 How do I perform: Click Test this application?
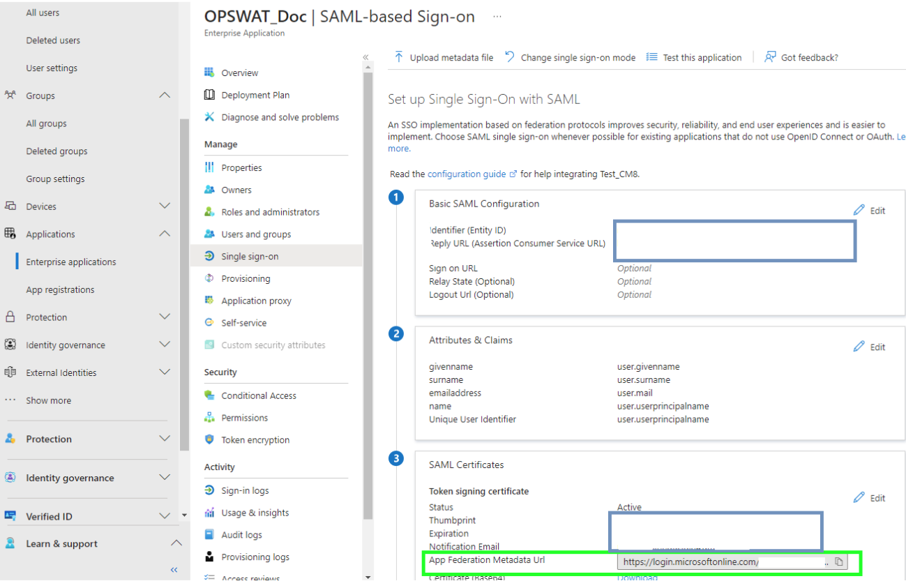pos(694,57)
